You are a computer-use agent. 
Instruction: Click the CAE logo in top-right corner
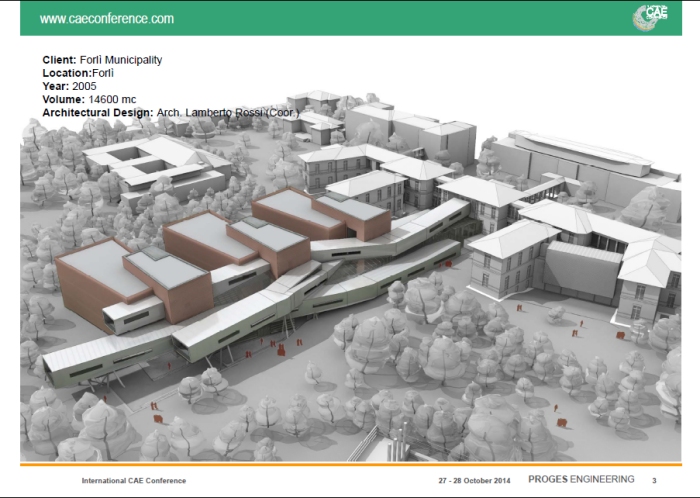coord(651,17)
